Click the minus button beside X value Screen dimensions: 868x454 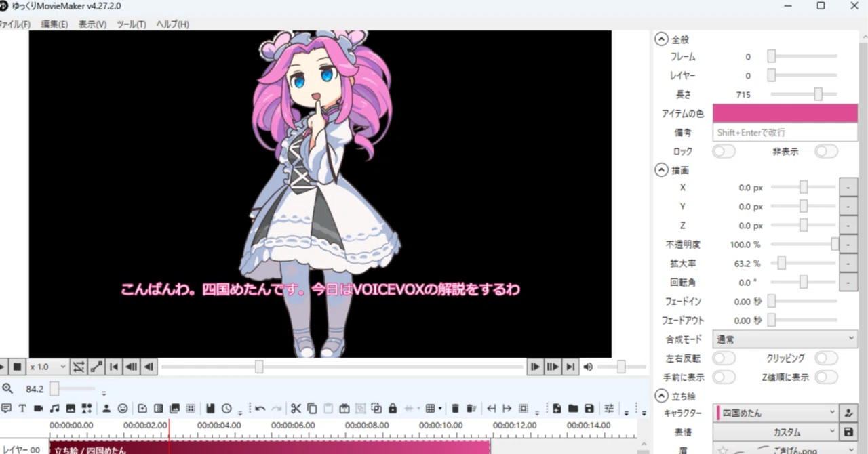(x=849, y=187)
